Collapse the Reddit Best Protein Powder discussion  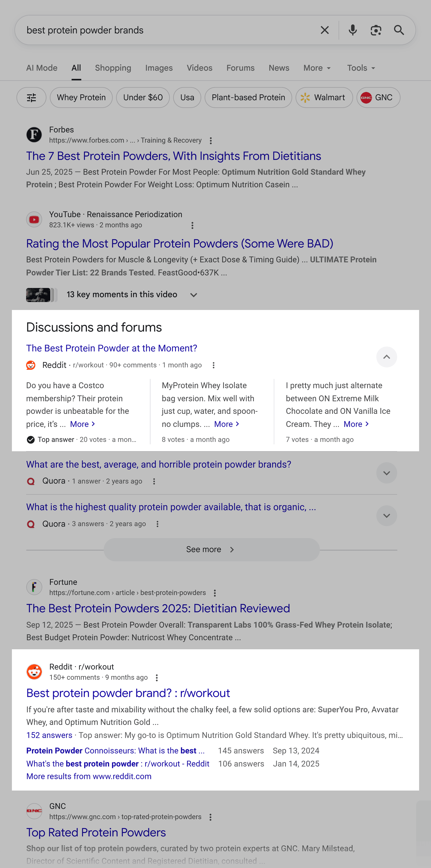pos(387,357)
